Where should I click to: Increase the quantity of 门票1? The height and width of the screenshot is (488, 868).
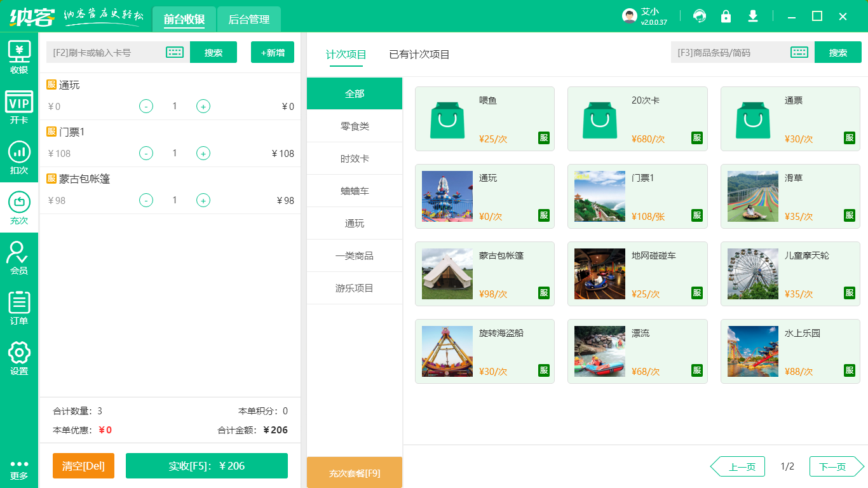203,153
